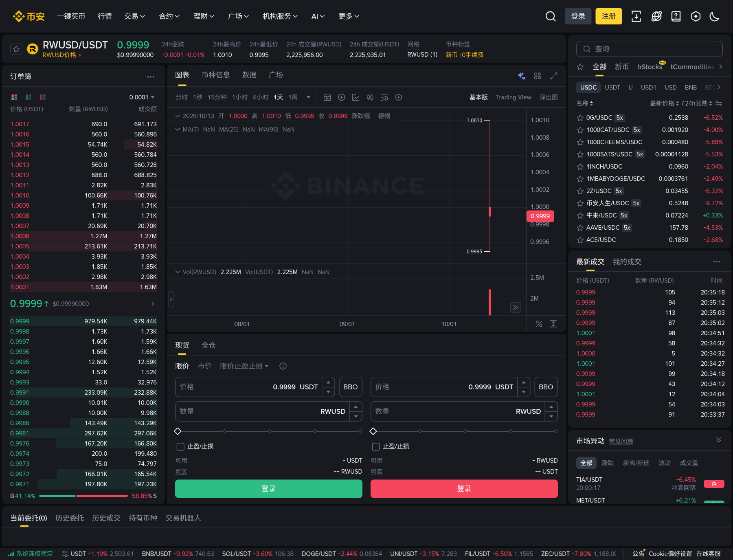
Task: Click the 查询 market search field
Action: tap(650, 49)
